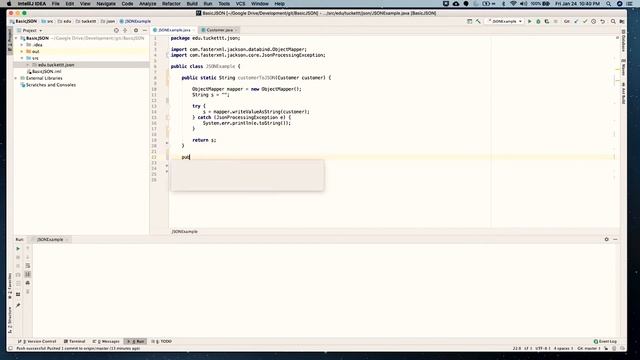This screenshot has width=640, height=360.
Task: Expand the edu.tuckettt.json package
Action: [x=28, y=65]
